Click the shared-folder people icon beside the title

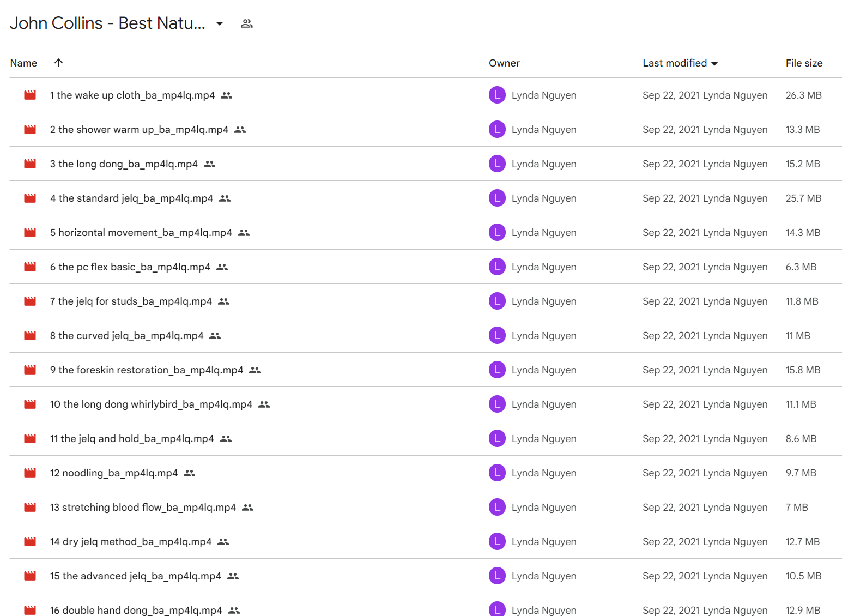click(x=247, y=23)
